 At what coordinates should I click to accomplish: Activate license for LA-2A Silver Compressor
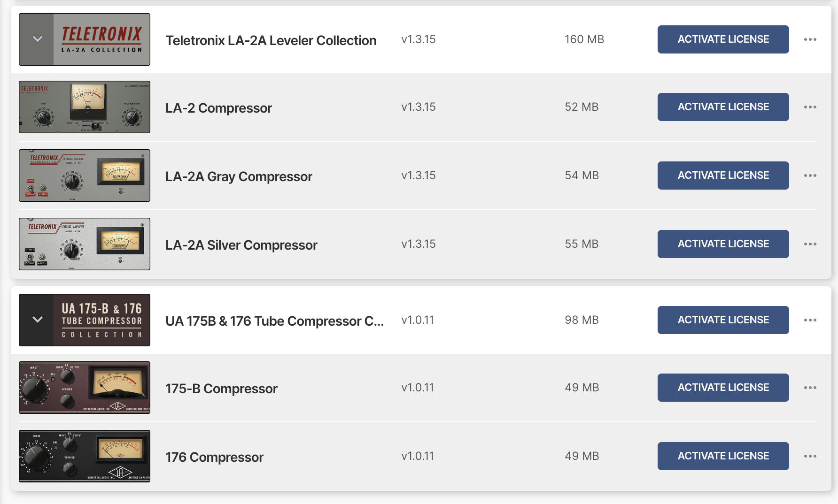723,244
